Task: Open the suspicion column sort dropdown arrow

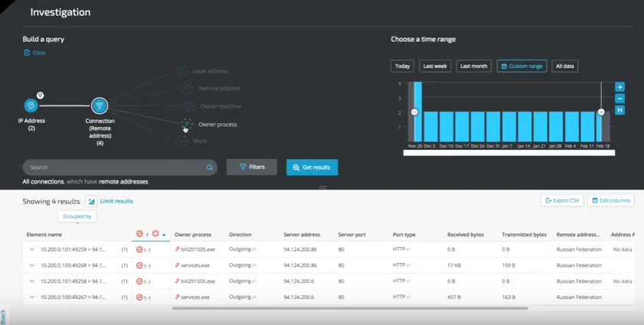Action: click(164, 235)
